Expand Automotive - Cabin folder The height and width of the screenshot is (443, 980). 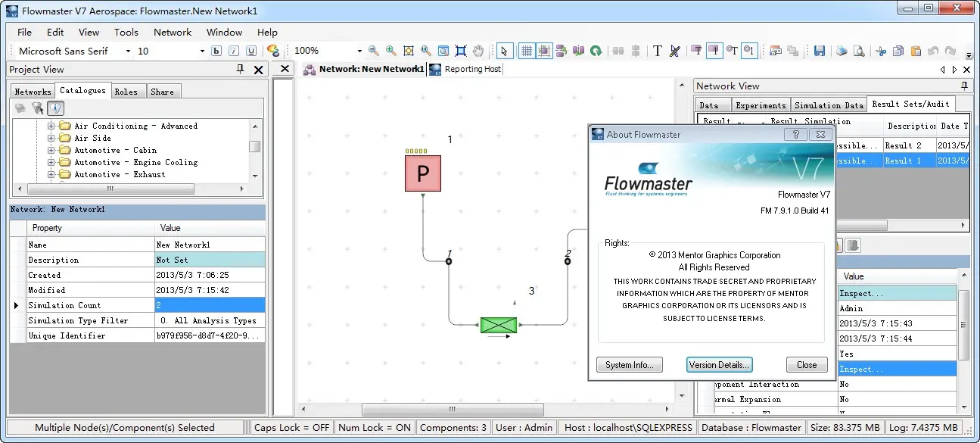pyautogui.click(x=51, y=151)
